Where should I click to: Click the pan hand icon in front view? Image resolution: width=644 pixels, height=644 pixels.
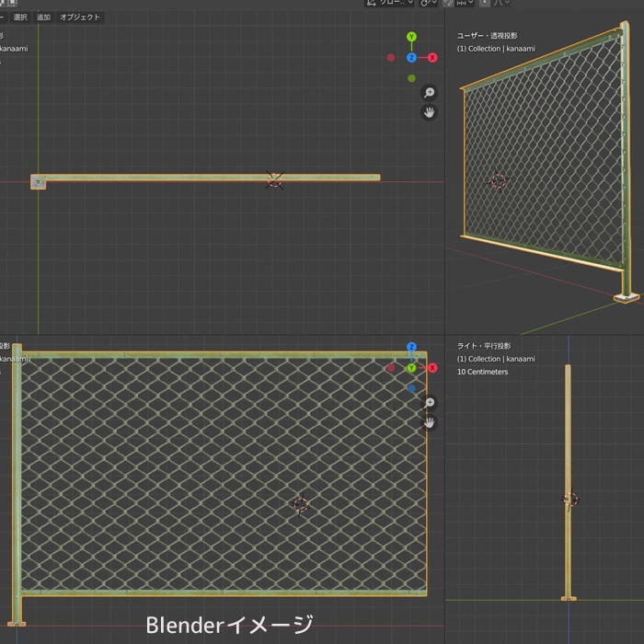tap(430, 422)
